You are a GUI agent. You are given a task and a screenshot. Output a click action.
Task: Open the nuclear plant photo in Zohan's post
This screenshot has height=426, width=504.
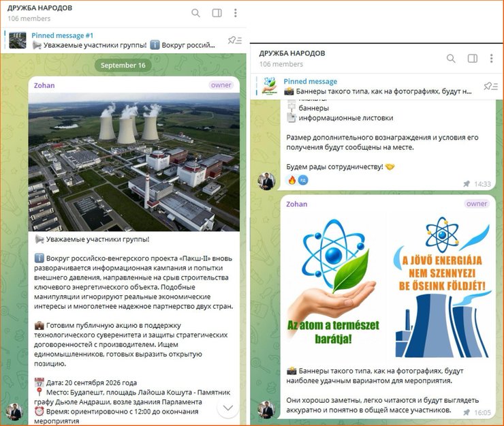click(134, 162)
